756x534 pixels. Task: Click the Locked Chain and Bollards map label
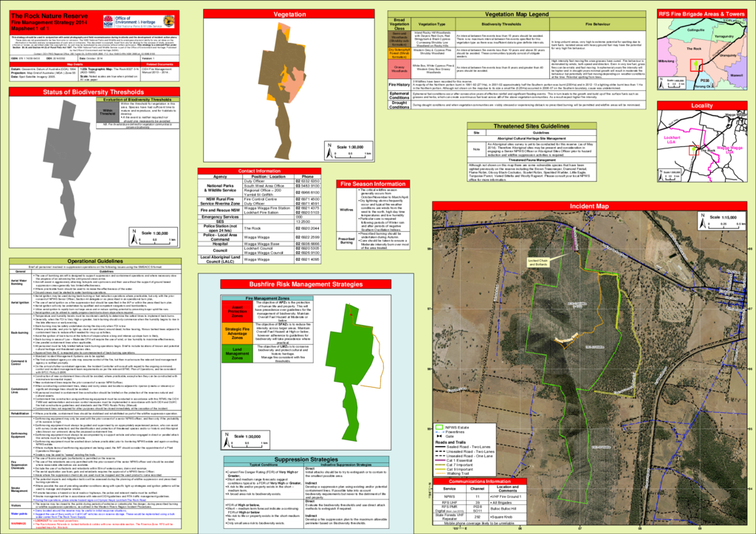pyautogui.click(x=537, y=262)
